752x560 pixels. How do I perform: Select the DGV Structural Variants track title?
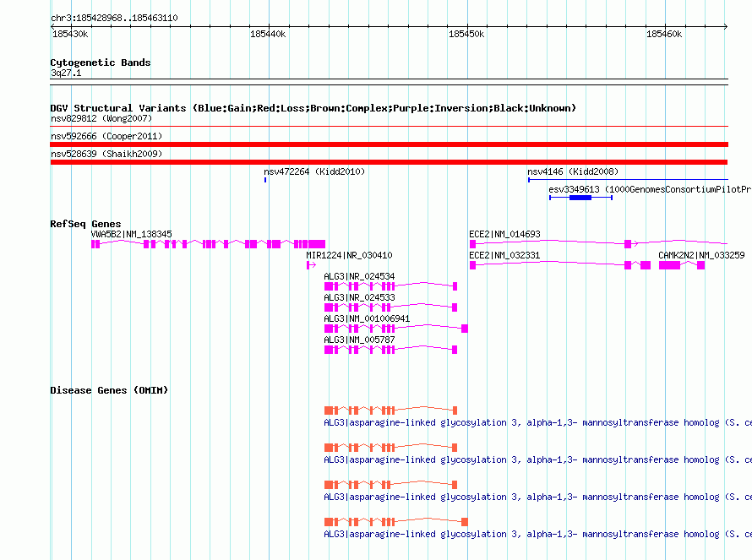point(313,108)
